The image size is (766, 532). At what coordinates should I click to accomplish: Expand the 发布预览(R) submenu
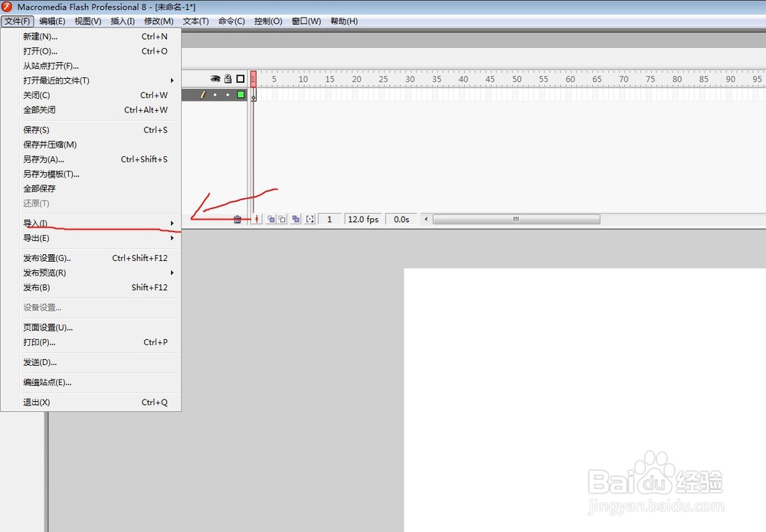[91, 273]
